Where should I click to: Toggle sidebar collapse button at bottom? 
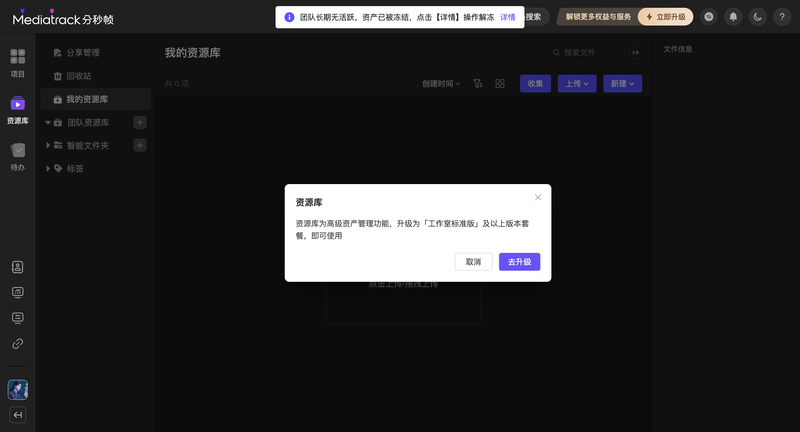pos(17,415)
